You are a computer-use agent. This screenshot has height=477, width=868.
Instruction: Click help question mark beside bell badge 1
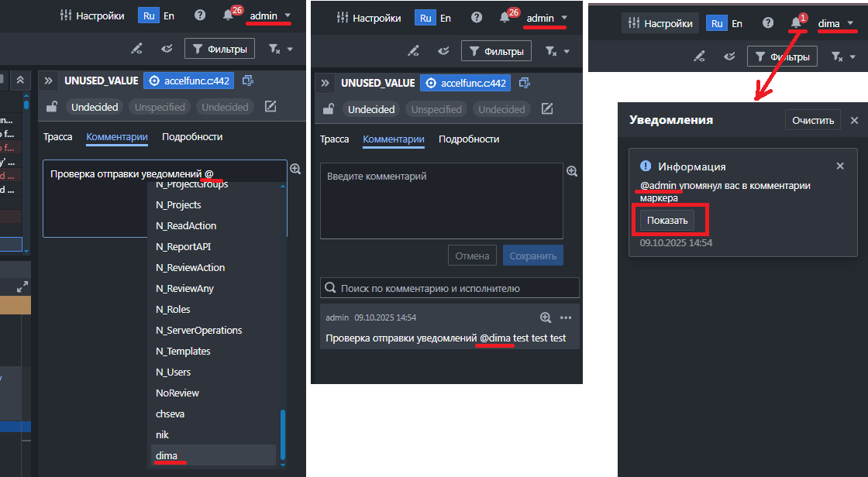(767, 23)
